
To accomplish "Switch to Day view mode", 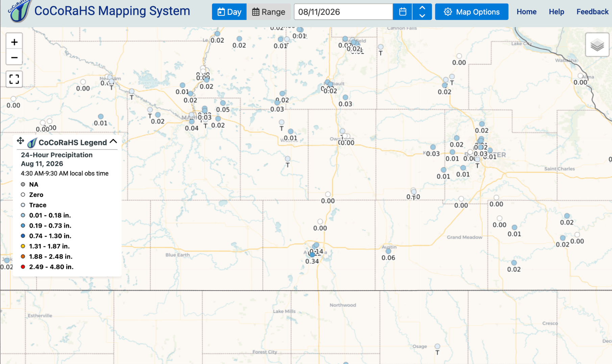I will click(229, 12).
